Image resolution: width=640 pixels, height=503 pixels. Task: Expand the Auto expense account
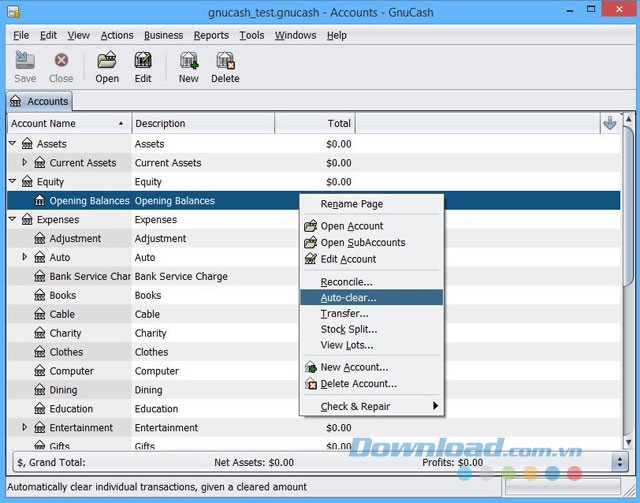[x=26, y=257]
